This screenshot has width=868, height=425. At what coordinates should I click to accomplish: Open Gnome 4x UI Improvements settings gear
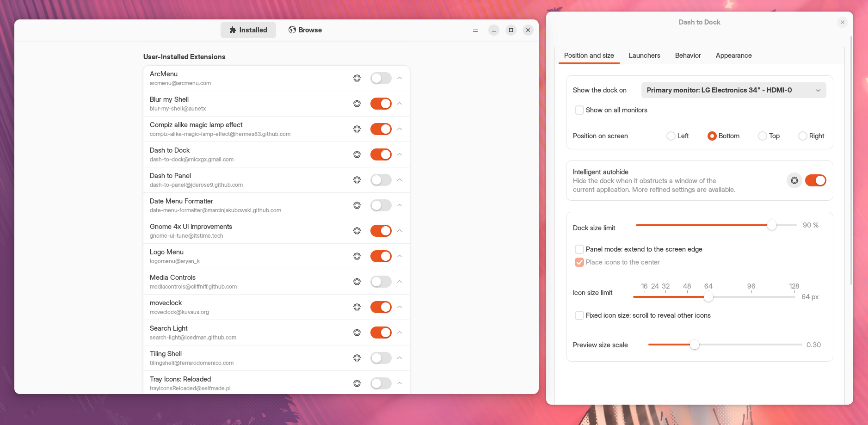coord(357,231)
